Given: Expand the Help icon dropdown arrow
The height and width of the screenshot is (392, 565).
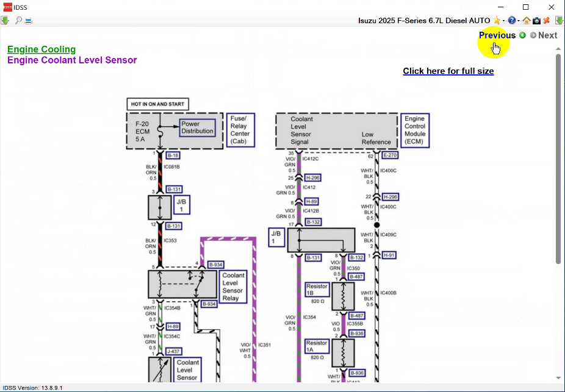Looking at the screenshot, I should click(518, 20).
